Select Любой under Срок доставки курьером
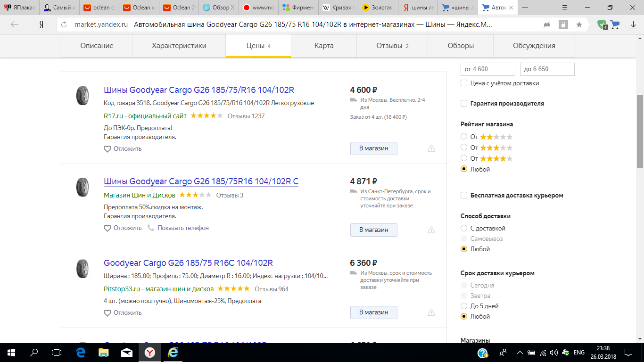Image resolution: width=644 pixels, height=362 pixels. [464, 316]
